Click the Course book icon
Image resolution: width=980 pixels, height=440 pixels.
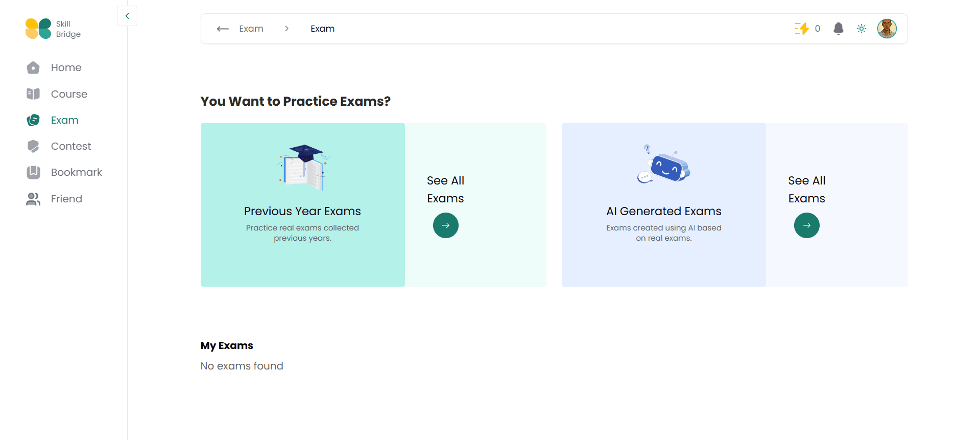(x=33, y=94)
